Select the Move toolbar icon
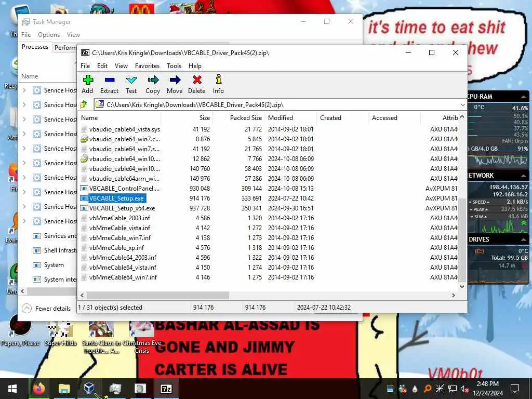 coord(175,84)
